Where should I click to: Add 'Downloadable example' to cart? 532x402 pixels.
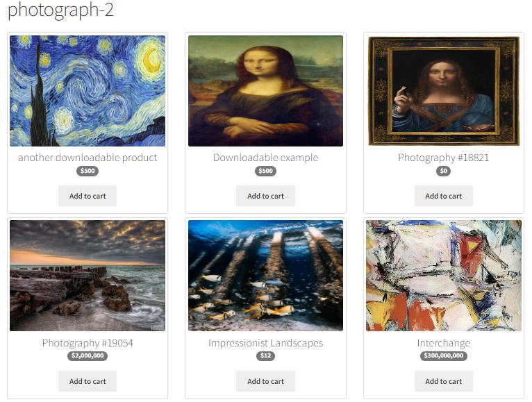265,196
